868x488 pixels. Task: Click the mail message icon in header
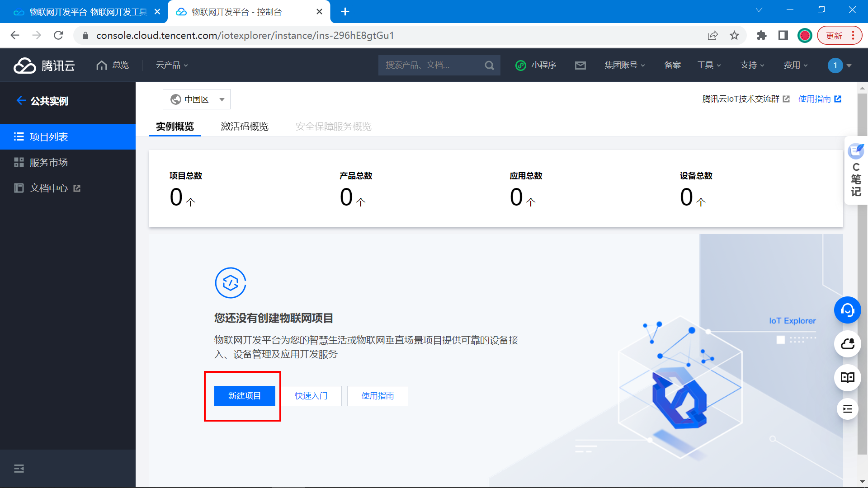tap(580, 66)
